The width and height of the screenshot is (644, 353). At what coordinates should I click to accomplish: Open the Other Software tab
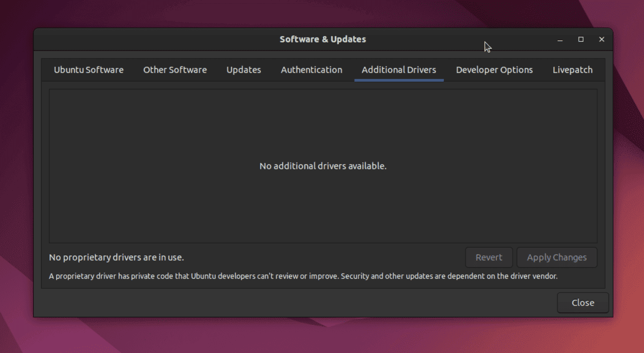[x=175, y=70]
